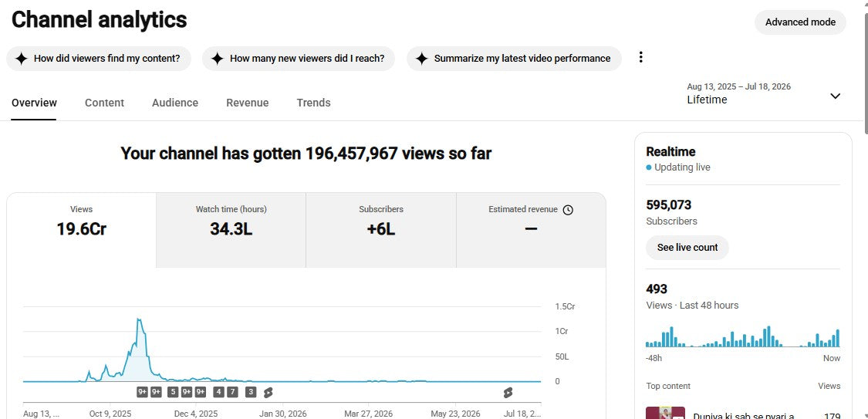Click the sparkle icon beside 'Summarize my latest video performance'
Screen dimensions: 868x419
click(x=422, y=59)
